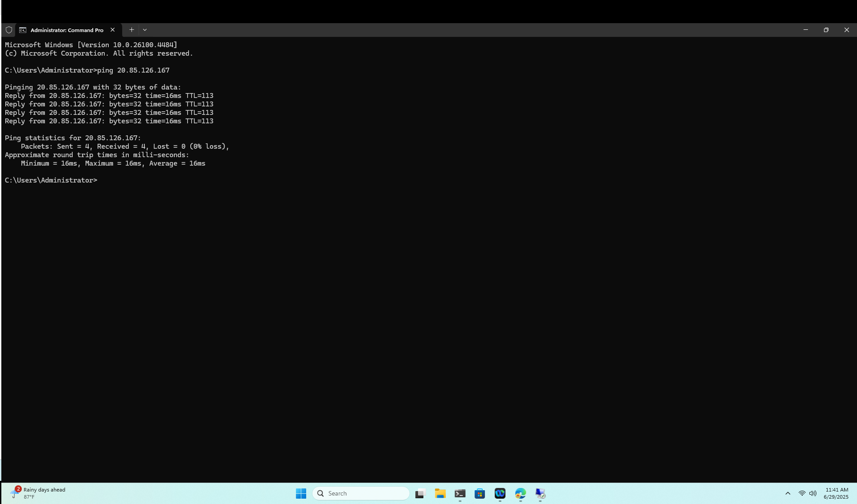The height and width of the screenshot is (504, 857).
Task: Close the Command Prompt tab
Action: (113, 30)
